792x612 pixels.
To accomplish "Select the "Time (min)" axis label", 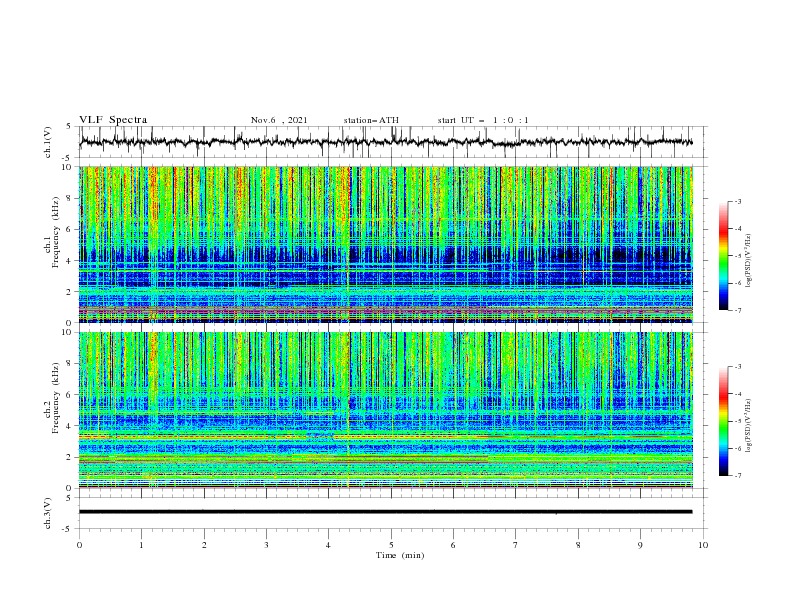I will pos(400,555).
